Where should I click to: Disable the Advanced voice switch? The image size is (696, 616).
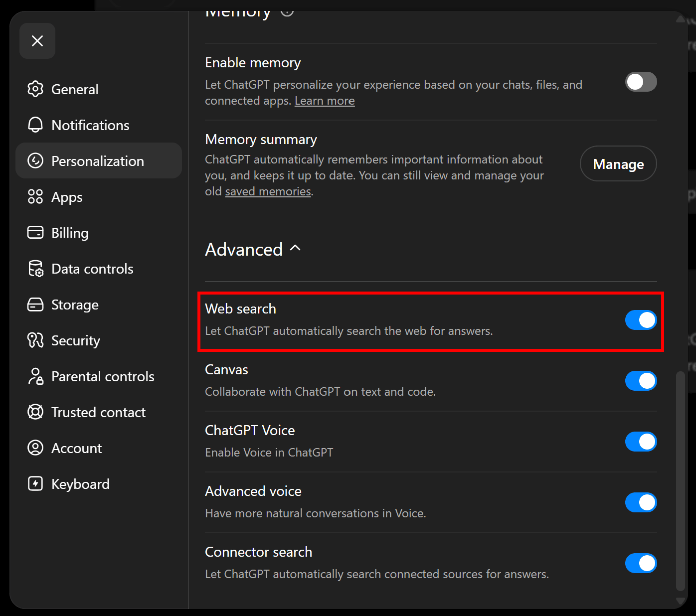click(x=641, y=502)
